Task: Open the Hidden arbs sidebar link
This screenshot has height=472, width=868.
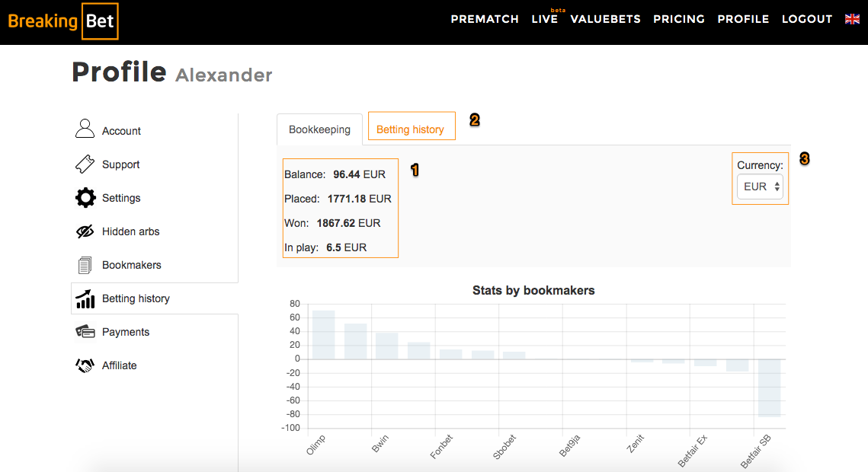Action: (130, 231)
